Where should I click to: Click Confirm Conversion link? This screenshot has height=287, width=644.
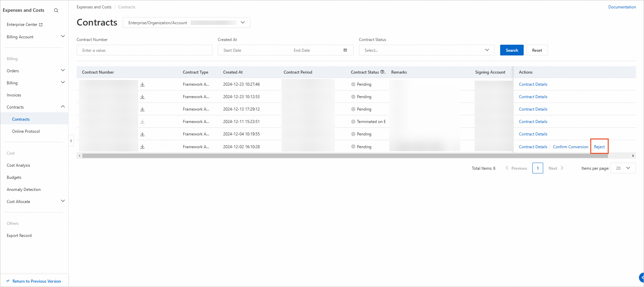coord(570,147)
